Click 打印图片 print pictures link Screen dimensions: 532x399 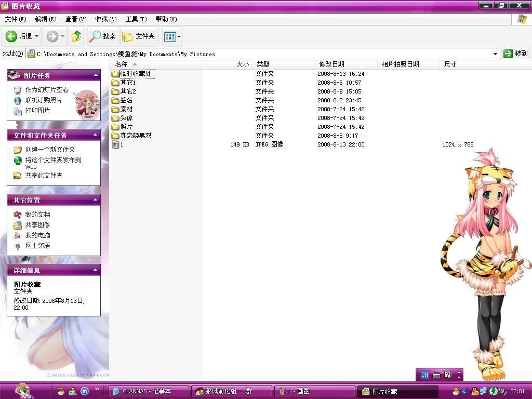coord(37,111)
